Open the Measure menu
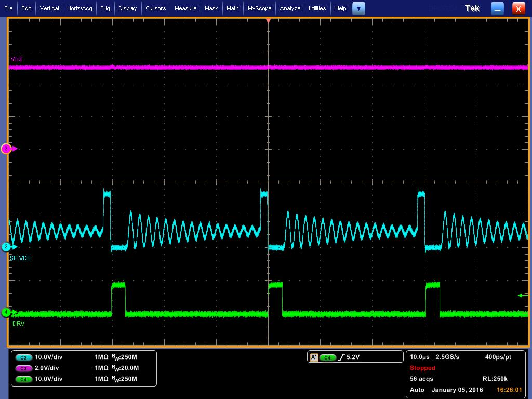 [x=185, y=8]
